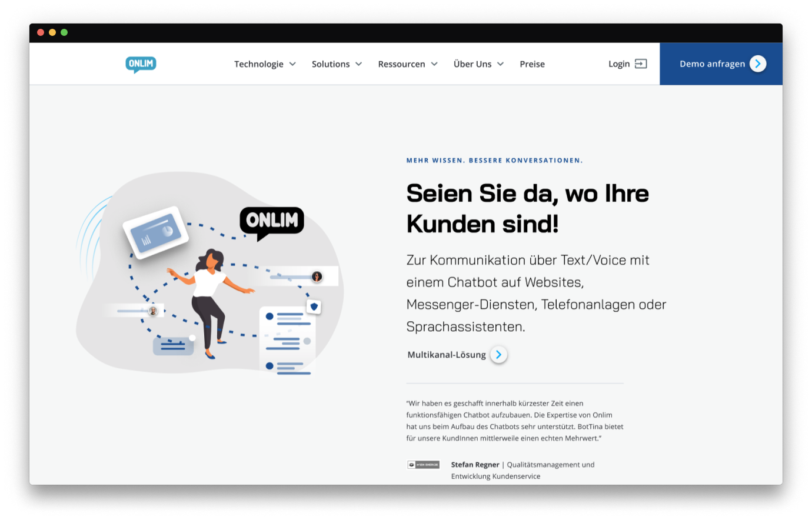
Task: Maximize the window with green button
Action: click(x=64, y=32)
